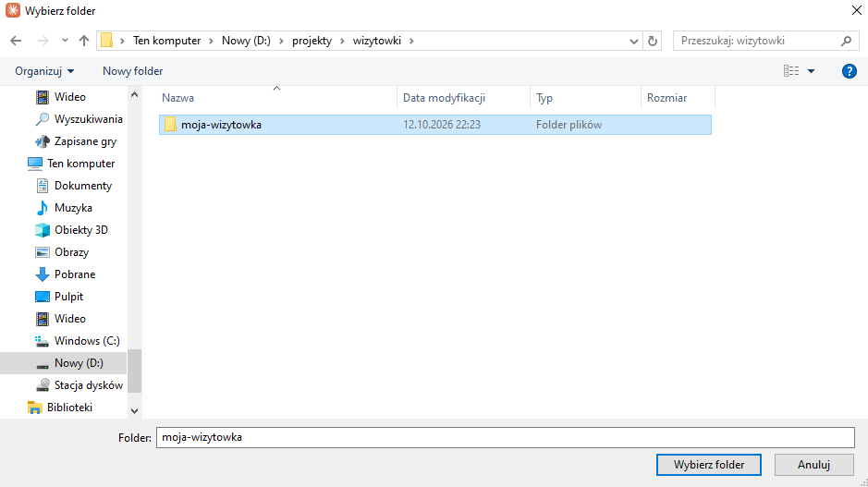Go up one folder level

tap(84, 41)
